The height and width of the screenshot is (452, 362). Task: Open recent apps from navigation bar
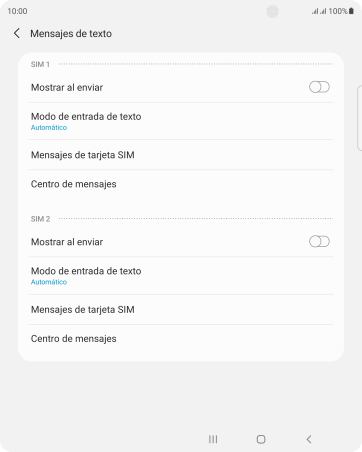click(213, 439)
